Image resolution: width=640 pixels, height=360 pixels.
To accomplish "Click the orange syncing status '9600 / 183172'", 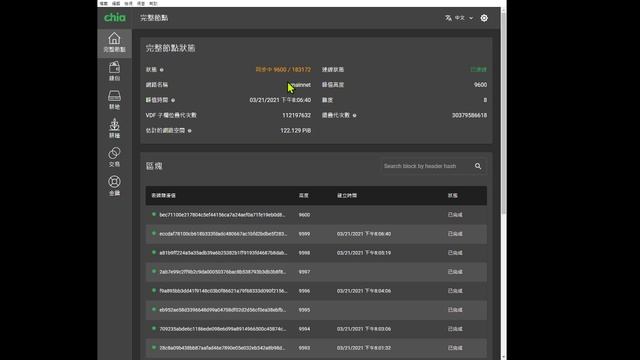I will (283, 70).
